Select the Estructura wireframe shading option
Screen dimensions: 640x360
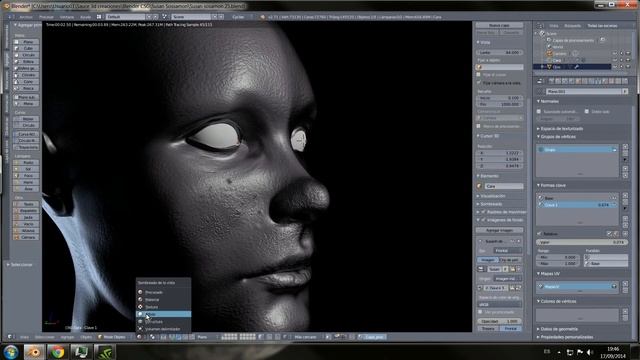point(163,322)
